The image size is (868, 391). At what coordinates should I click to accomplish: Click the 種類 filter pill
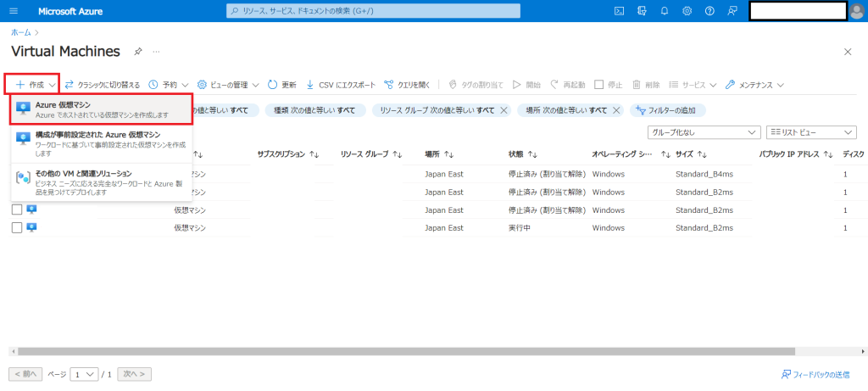315,110
